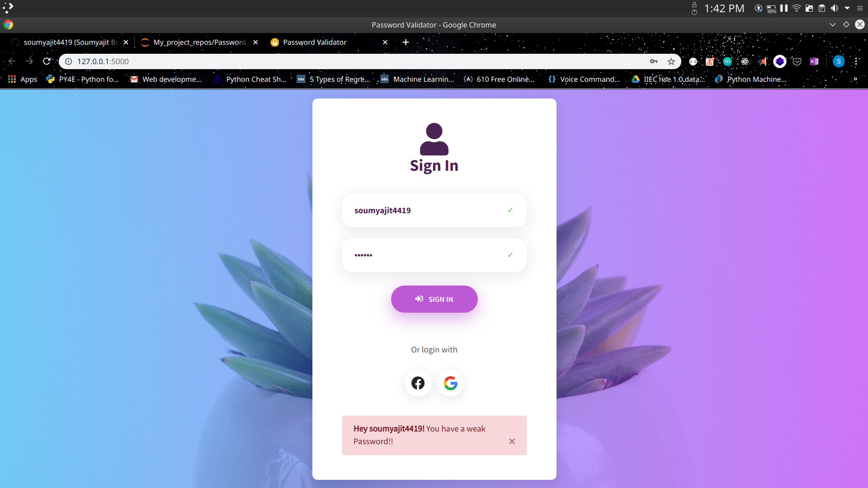Click the back navigation arrow icon
This screenshot has height=488, width=868.
coord(12,61)
